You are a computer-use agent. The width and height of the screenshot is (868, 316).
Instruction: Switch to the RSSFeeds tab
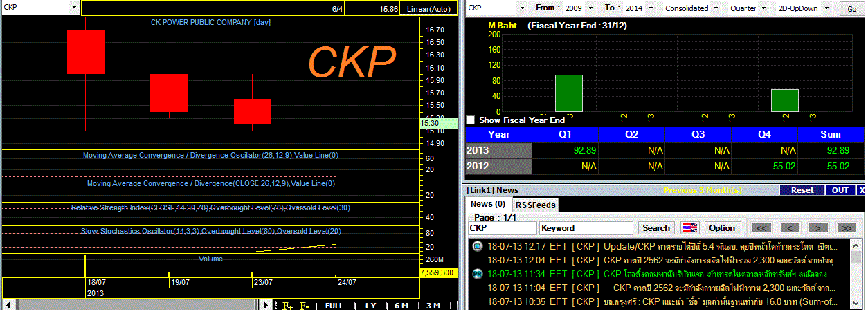click(x=535, y=205)
